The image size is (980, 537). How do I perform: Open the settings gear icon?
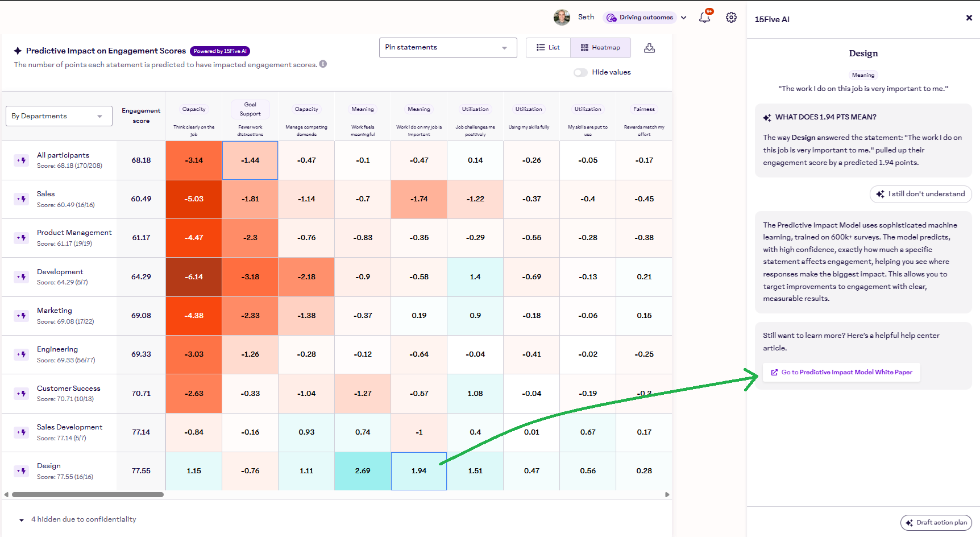731,18
